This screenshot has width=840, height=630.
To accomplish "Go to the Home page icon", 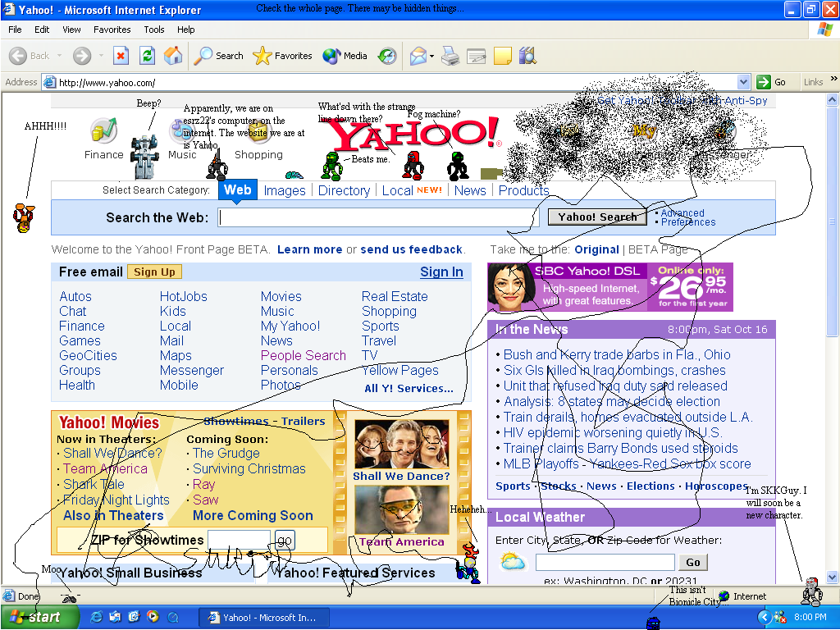I will (172, 56).
